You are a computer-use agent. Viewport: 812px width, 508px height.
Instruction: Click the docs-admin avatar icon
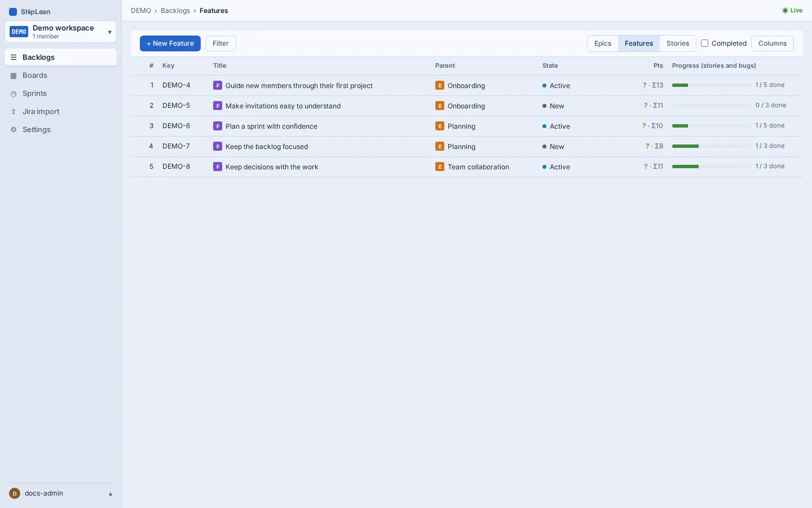15,493
